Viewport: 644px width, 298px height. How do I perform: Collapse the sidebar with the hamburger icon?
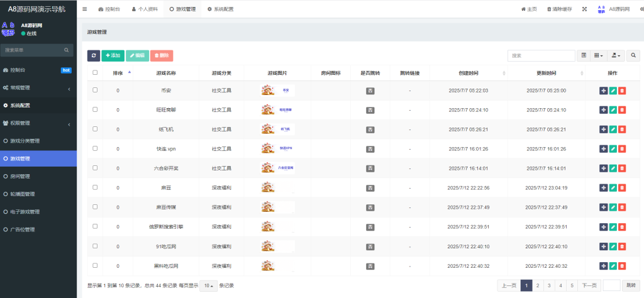pyautogui.click(x=85, y=9)
